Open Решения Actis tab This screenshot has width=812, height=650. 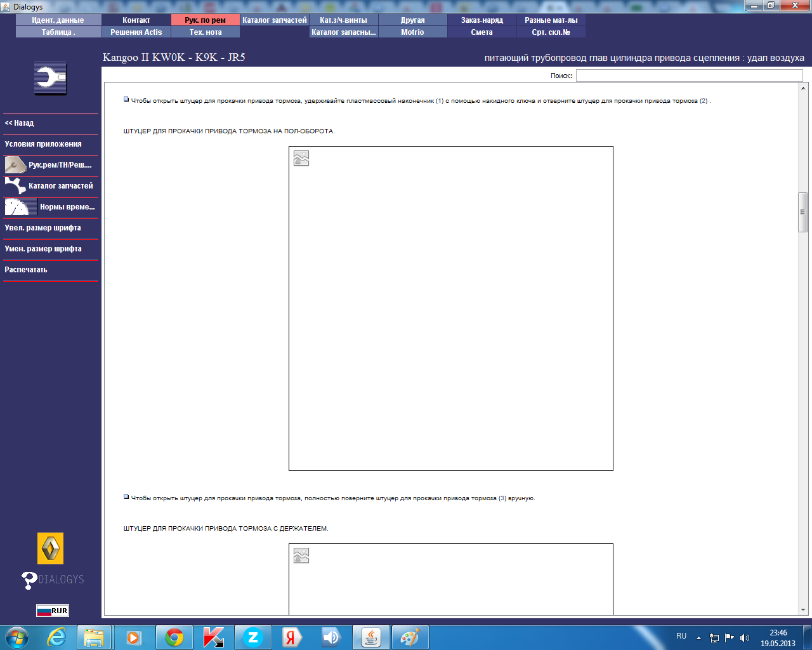tap(136, 32)
